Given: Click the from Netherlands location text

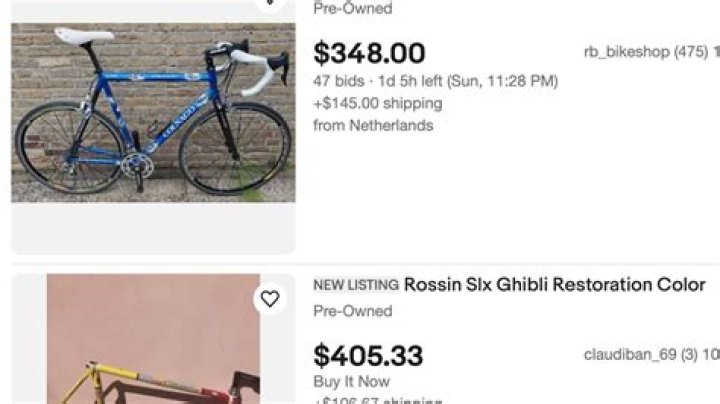Looking at the screenshot, I should coord(373,125).
